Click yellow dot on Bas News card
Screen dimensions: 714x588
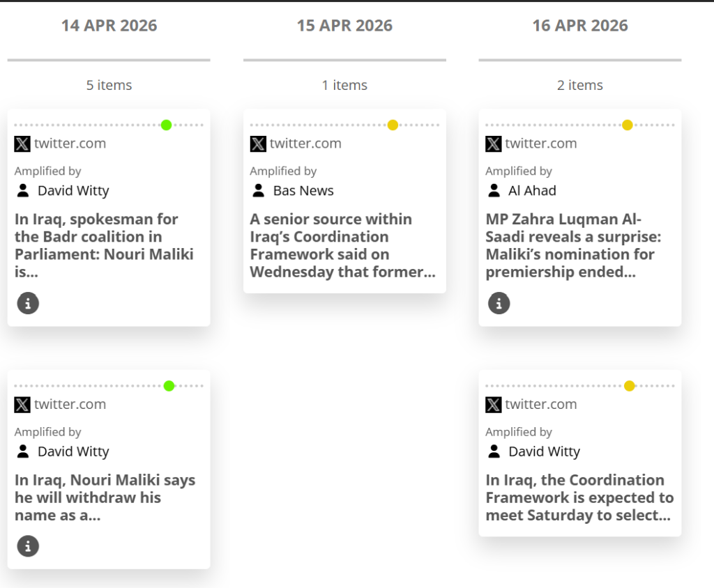[393, 125]
